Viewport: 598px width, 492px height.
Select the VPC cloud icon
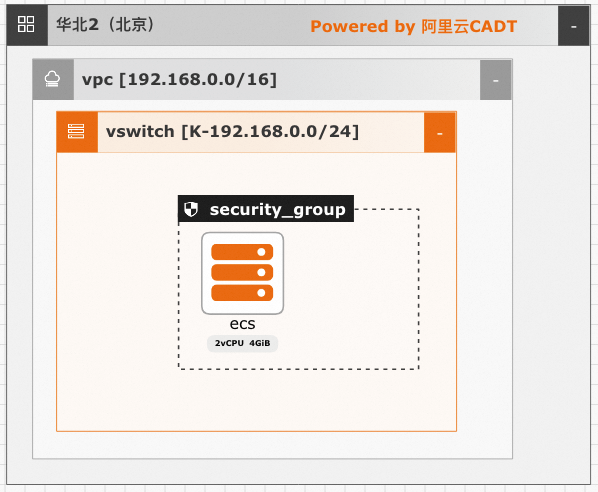point(53,79)
